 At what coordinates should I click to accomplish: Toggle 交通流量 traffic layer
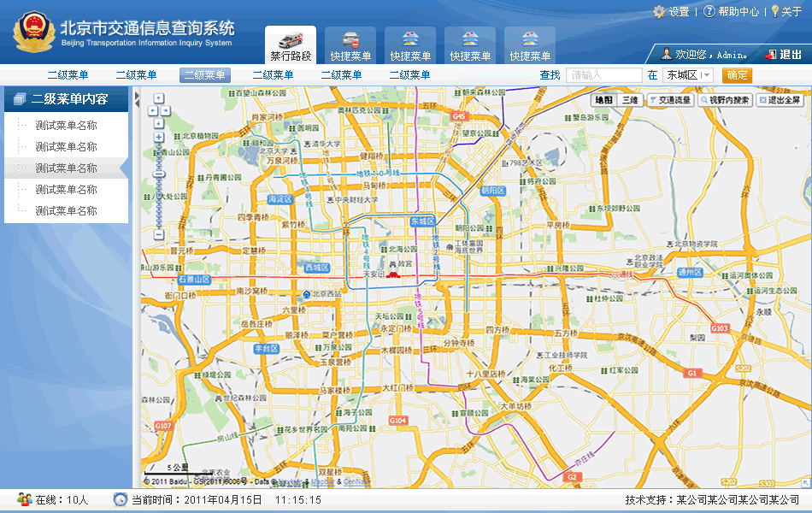(x=671, y=100)
